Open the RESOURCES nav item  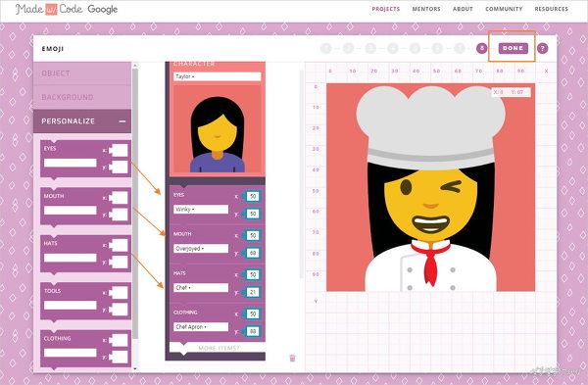point(551,9)
